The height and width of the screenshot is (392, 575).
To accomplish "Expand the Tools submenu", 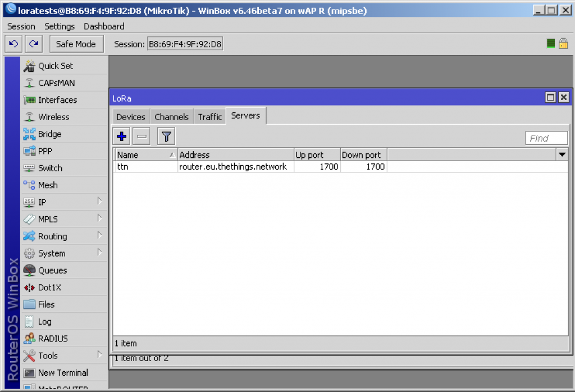I will point(48,355).
